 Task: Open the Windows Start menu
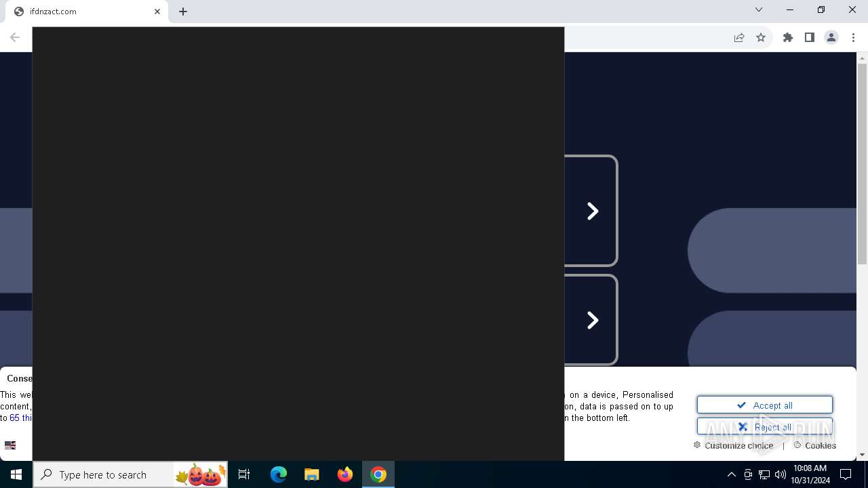pos(16,474)
